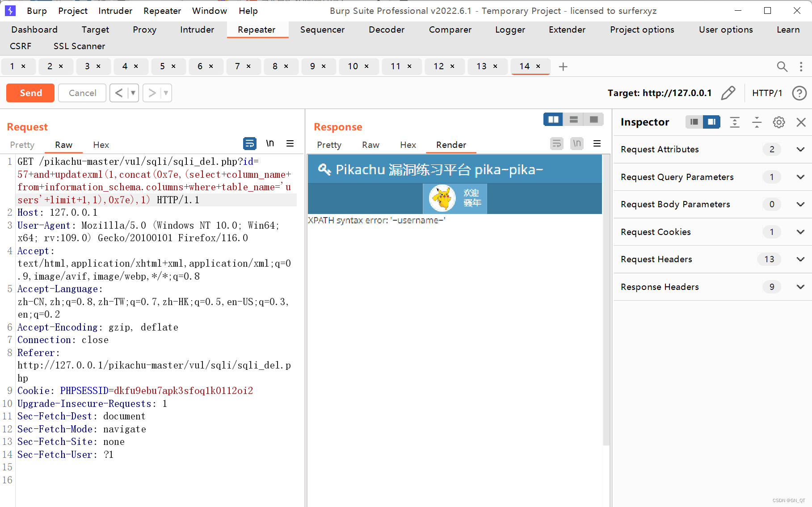
Task: Open the SSL Scanner tab
Action: [x=79, y=46]
